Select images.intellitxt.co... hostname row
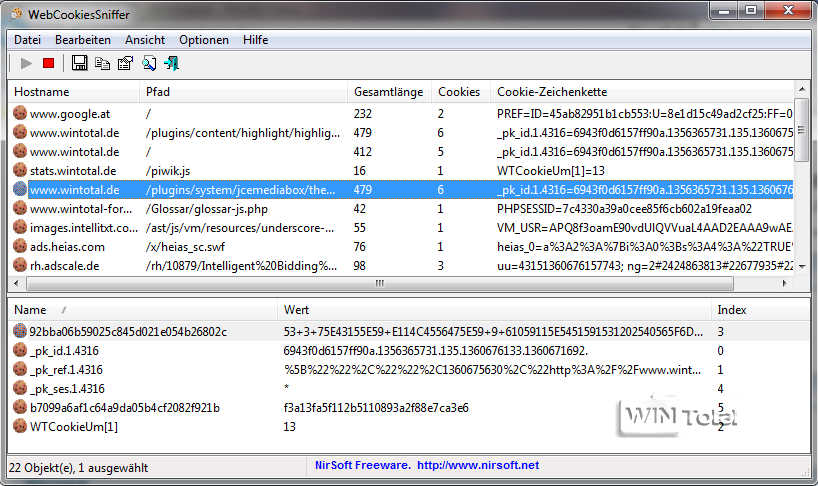 tap(83, 228)
